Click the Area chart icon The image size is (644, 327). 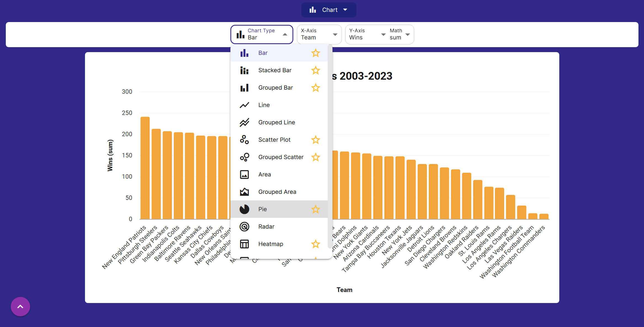(x=244, y=175)
